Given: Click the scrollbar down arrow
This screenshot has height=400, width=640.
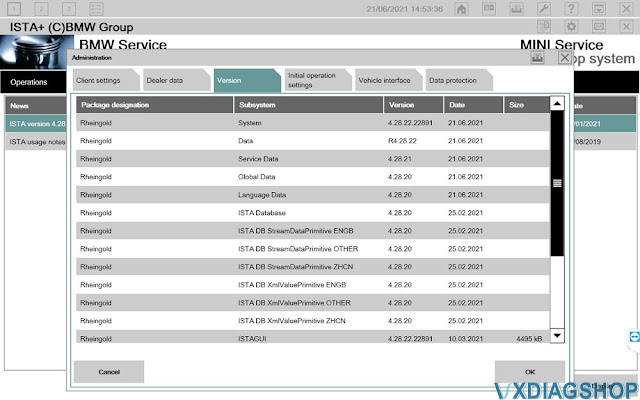Looking at the screenshot, I should tap(557, 336).
